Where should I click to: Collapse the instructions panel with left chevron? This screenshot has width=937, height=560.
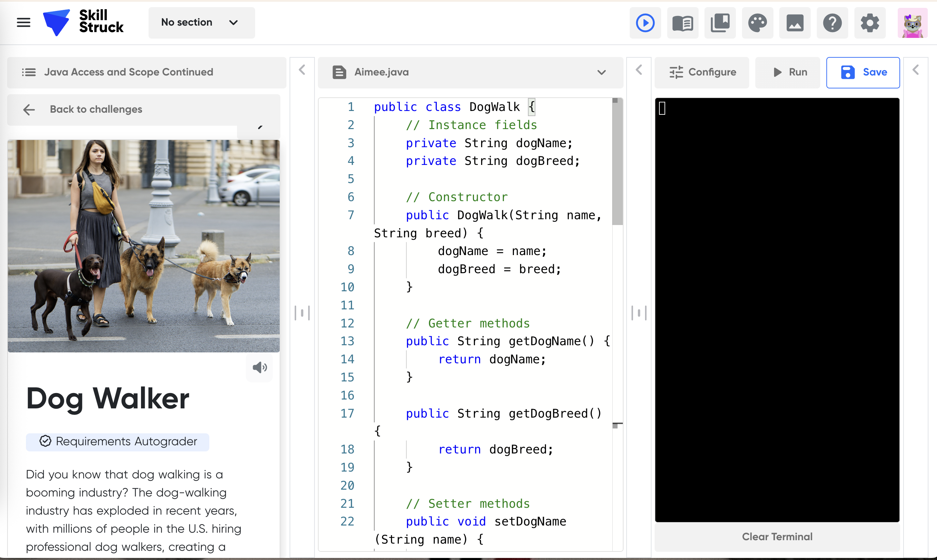pyautogui.click(x=302, y=70)
